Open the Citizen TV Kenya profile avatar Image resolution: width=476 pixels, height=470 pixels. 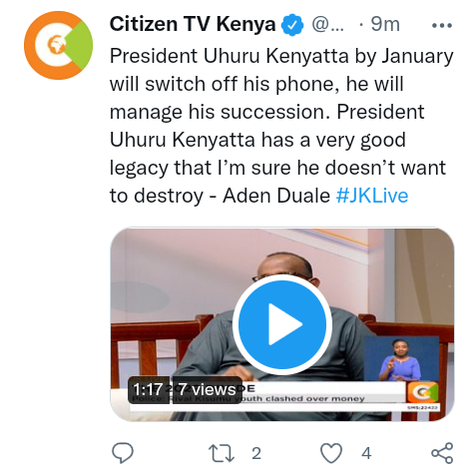pos(58,45)
